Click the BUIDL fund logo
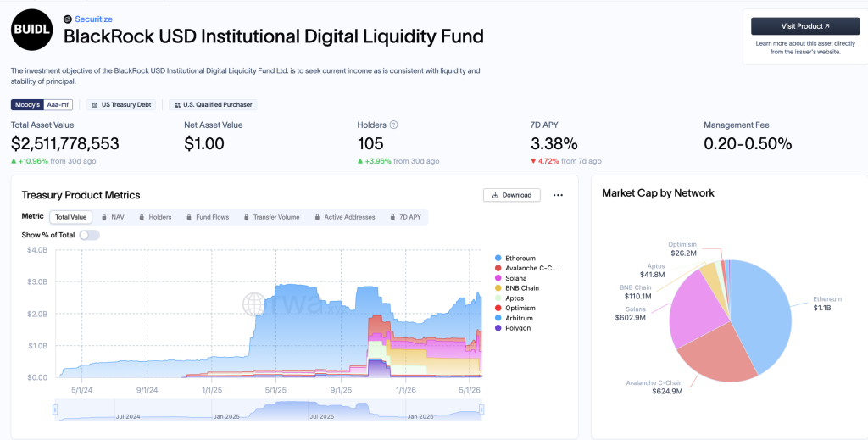 point(31,31)
